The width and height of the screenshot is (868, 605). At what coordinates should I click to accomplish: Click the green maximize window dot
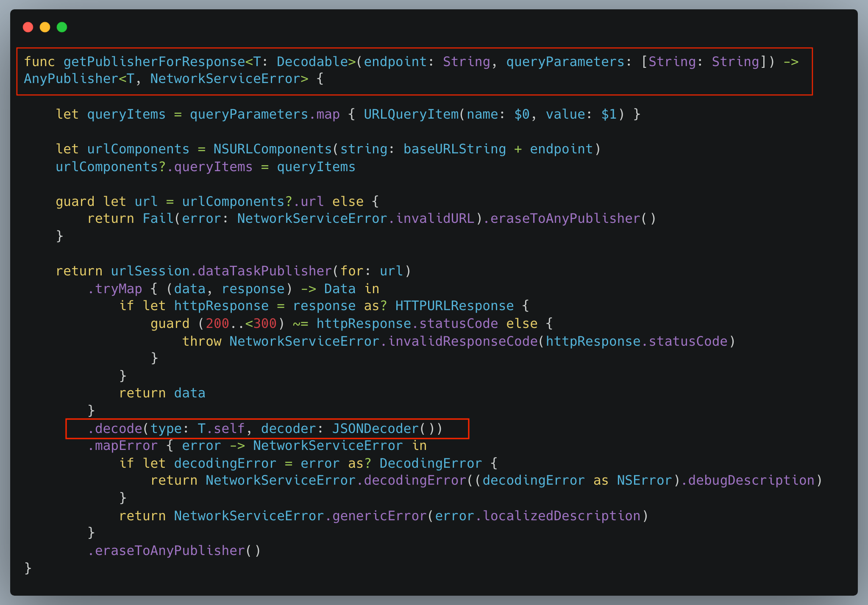coord(62,27)
